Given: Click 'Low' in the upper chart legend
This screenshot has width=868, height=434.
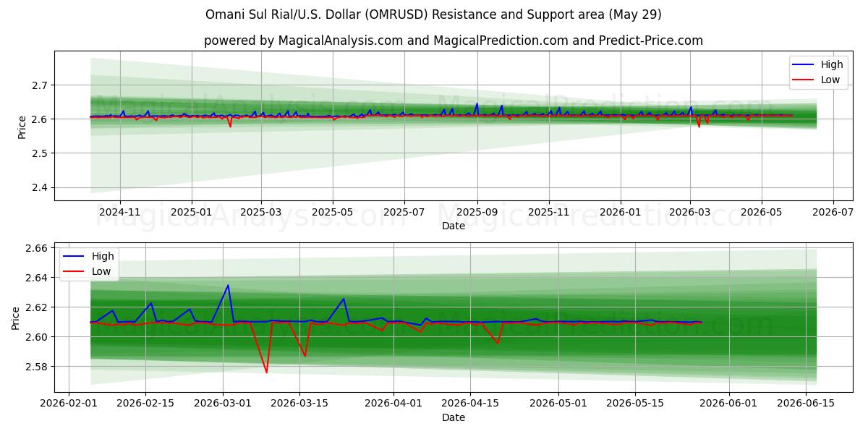Looking at the screenshot, I should pyautogui.click(x=830, y=80).
